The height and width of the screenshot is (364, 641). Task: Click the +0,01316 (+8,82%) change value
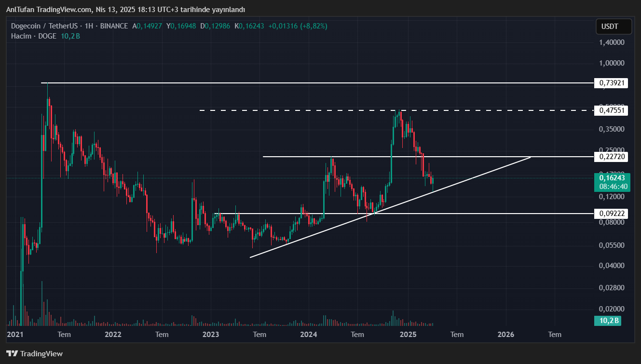coord(298,26)
